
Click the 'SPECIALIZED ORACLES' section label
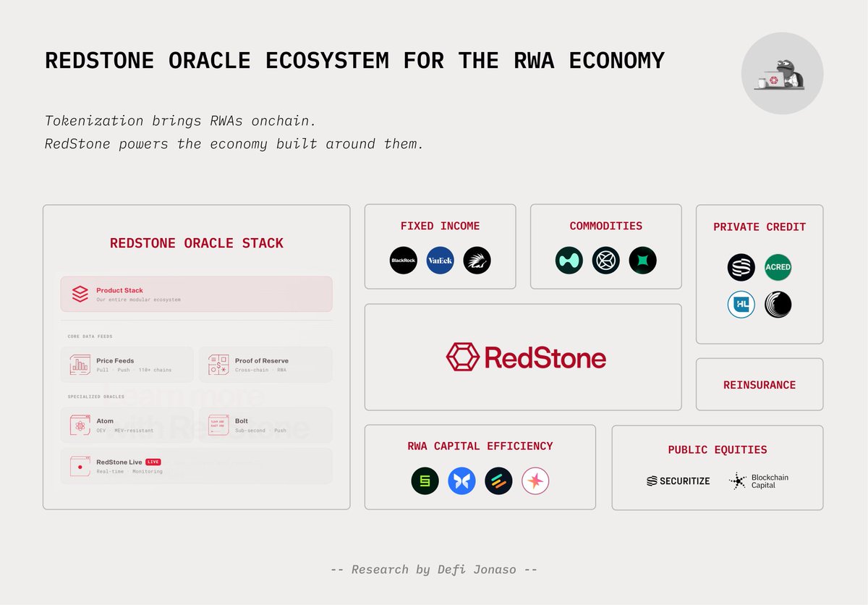pos(96,397)
